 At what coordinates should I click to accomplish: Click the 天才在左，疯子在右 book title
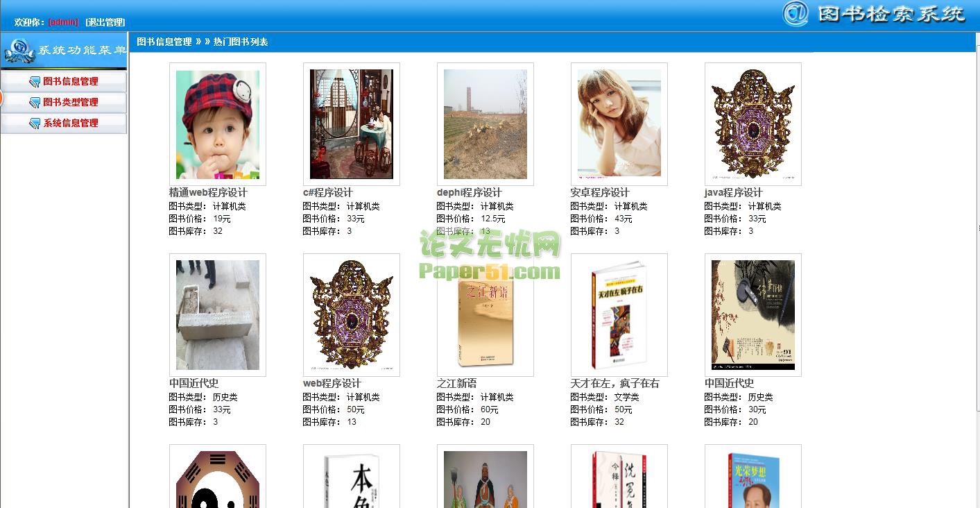[x=615, y=383]
